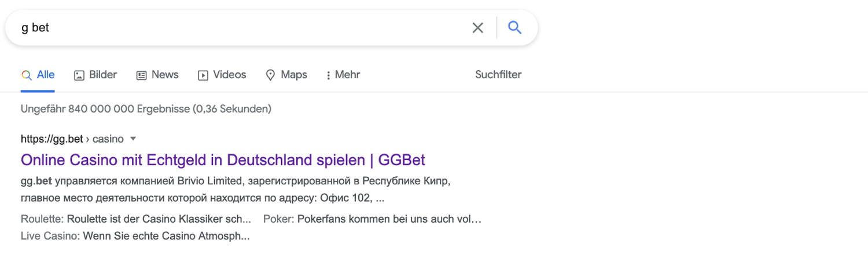Click the blue magnifier search icon
The height and width of the screenshot is (258, 868).
click(x=514, y=28)
